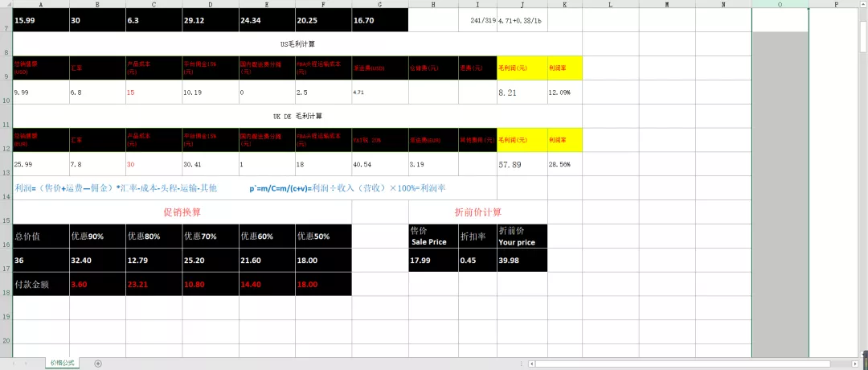Select the US price cell 9.99
Screen dimensions: 868x370
pyautogui.click(x=41, y=92)
